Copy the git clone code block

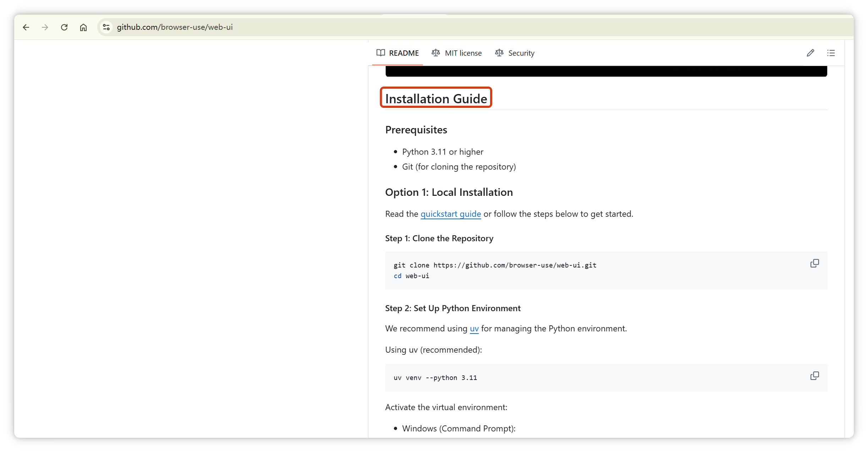[x=814, y=263]
